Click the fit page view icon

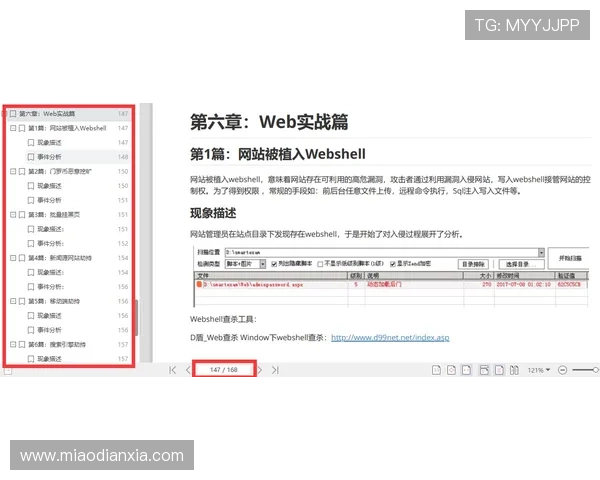coord(452,370)
